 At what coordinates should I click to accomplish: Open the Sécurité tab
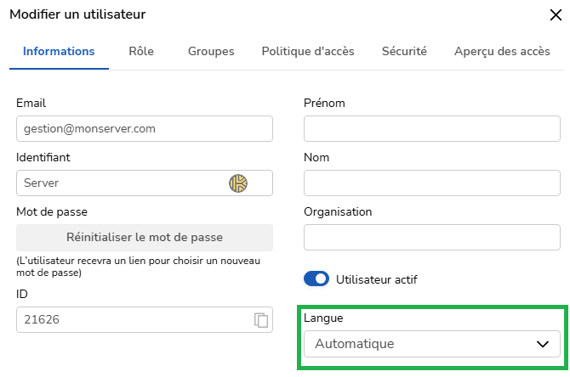tap(404, 51)
